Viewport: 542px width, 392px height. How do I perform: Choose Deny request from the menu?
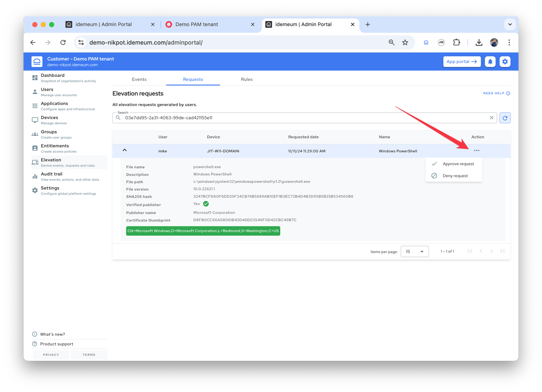coord(454,176)
